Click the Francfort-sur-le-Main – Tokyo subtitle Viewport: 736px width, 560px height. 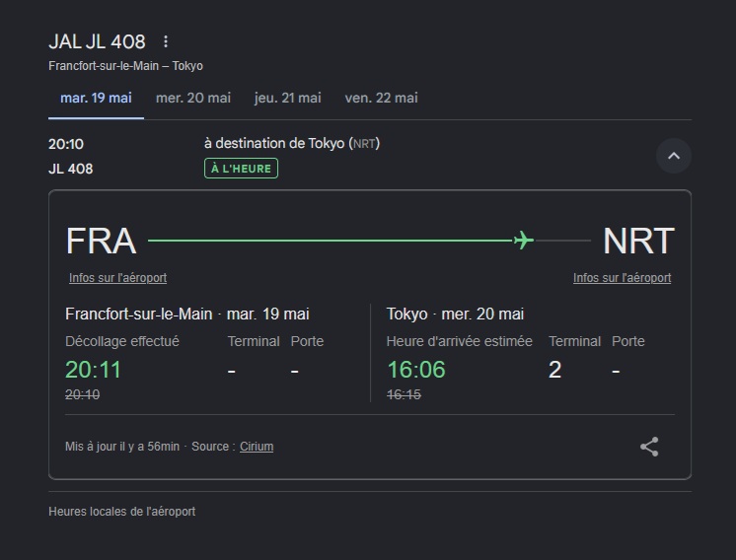point(126,66)
